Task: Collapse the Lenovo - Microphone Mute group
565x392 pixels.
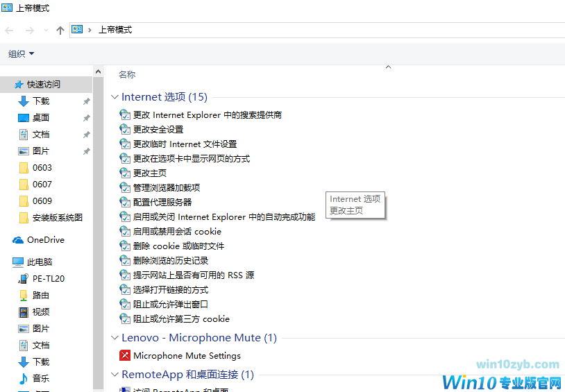Action: tap(115, 338)
